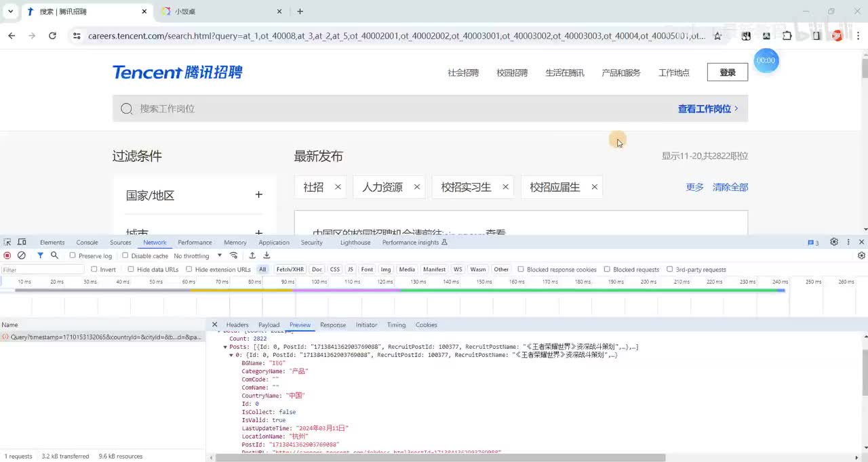Open a new browser tab
The width and height of the screenshot is (868, 462).
pyautogui.click(x=300, y=12)
